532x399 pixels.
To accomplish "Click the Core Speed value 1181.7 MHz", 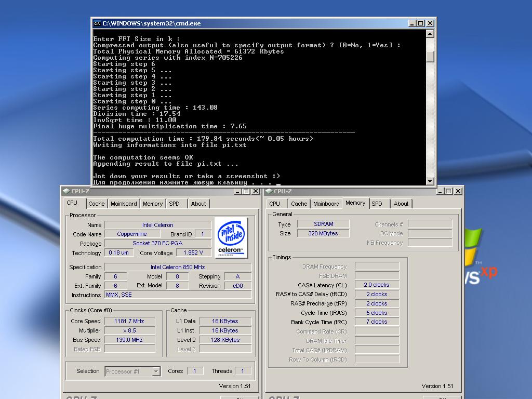I will point(129,321).
